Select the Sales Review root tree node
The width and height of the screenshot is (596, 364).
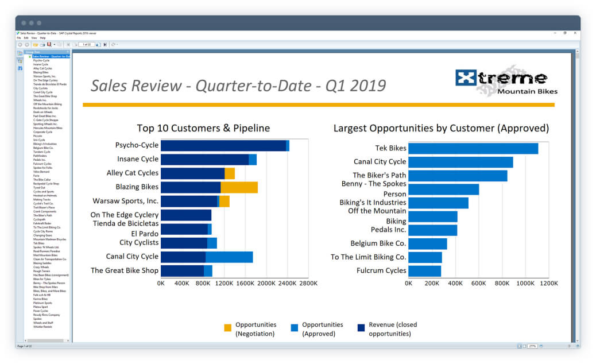51,56
